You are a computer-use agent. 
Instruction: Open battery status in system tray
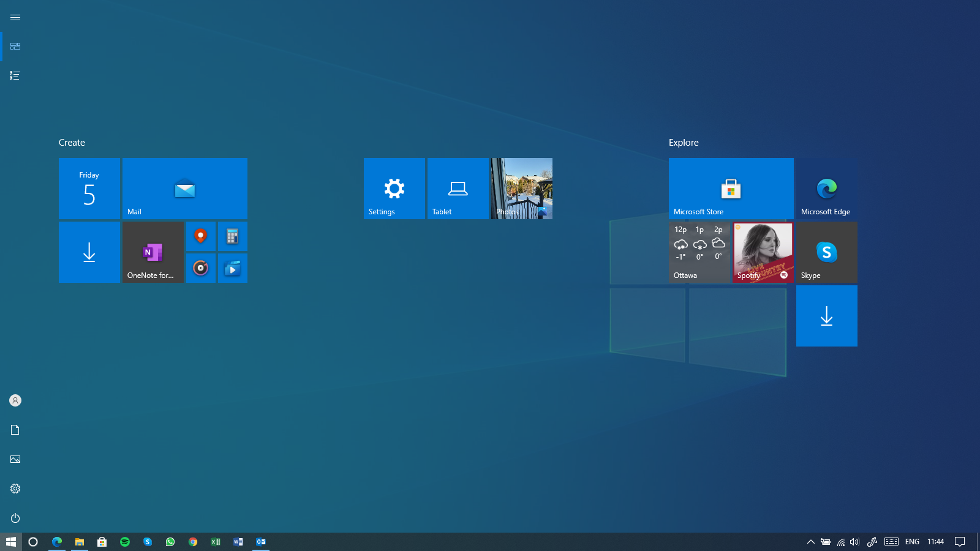tap(826, 542)
